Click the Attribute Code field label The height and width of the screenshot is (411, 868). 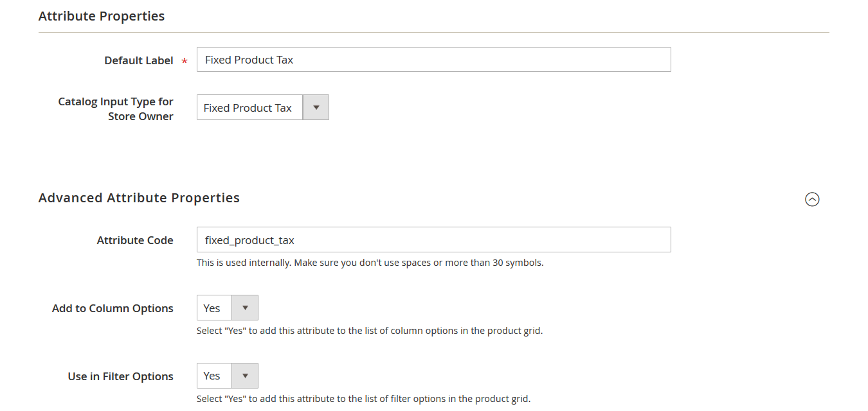pos(135,240)
